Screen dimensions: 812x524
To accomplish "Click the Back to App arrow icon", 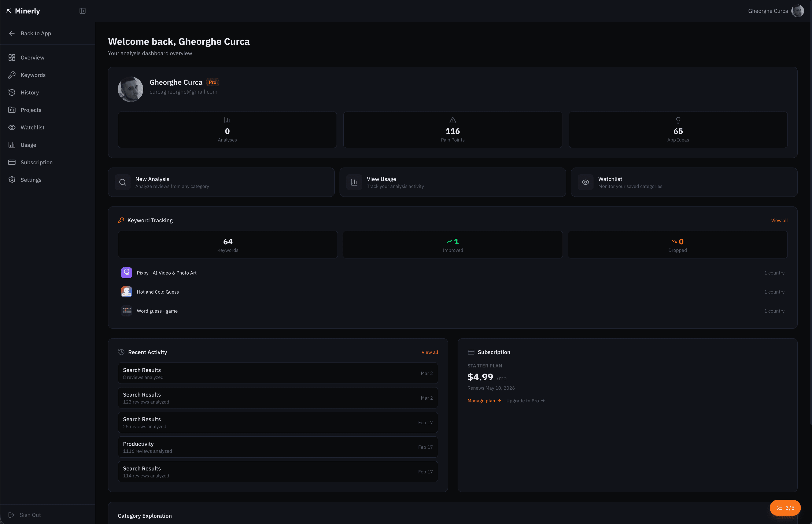I will [12, 33].
